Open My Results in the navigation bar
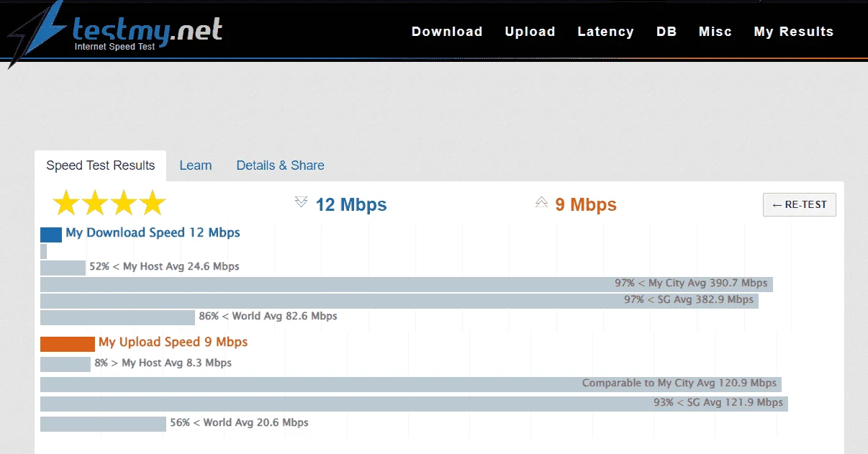The image size is (868, 454). coord(794,32)
